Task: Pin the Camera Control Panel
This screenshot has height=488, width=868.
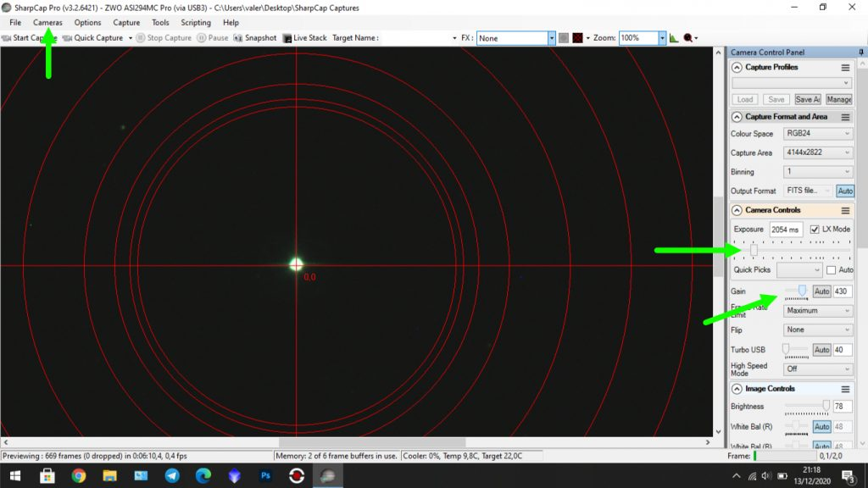Action: pos(861,52)
